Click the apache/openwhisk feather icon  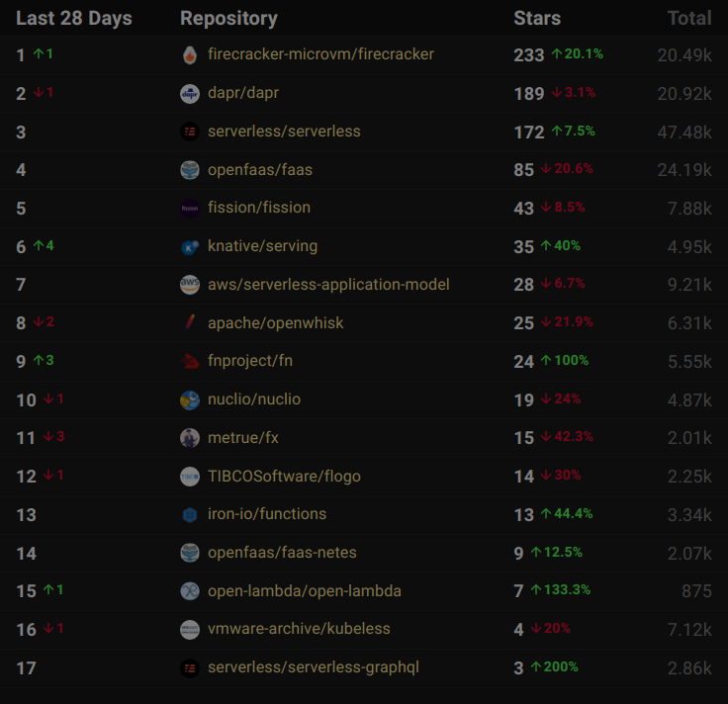(x=190, y=323)
